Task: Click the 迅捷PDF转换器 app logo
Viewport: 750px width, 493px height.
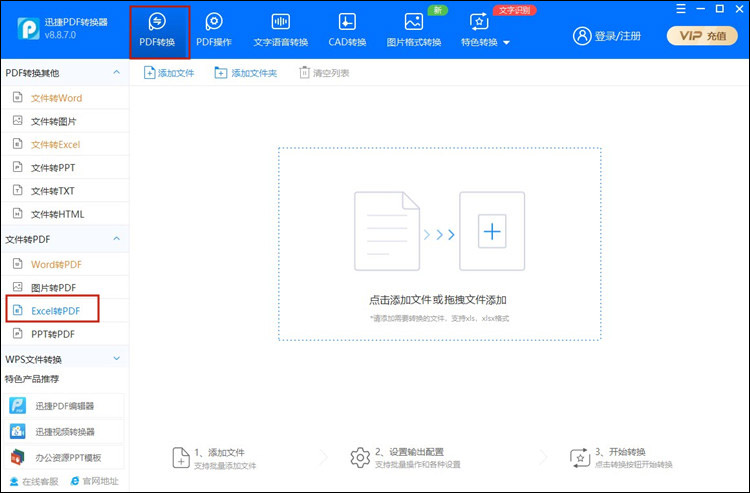Action: (28, 29)
